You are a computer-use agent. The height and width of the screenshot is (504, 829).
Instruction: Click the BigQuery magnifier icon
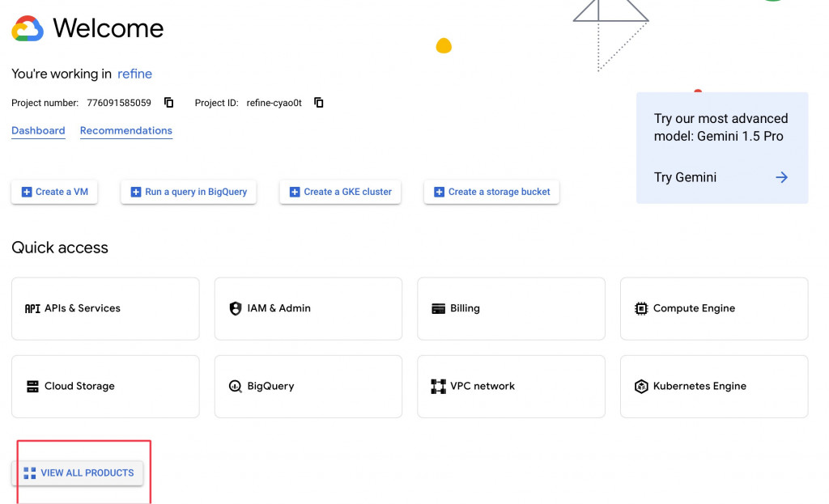(x=236, y=387)
